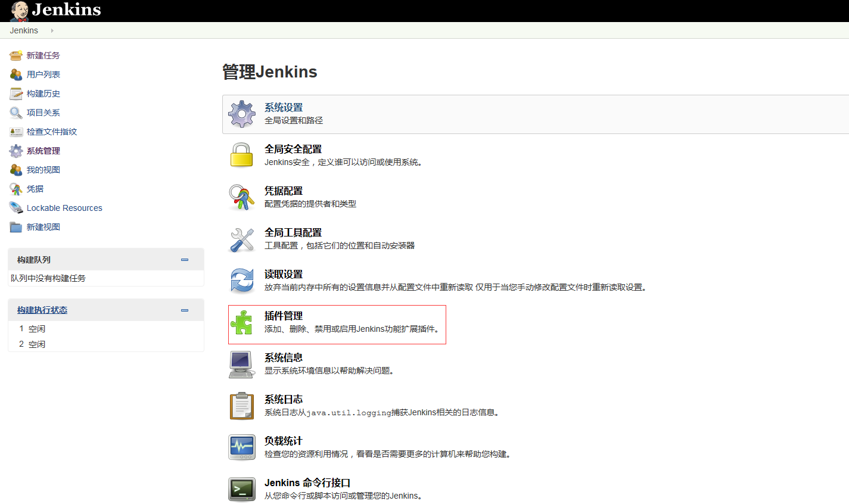Click the 新建任务 package icon in sidebar
Screen dimensions: 849x504
coord(16,55)
